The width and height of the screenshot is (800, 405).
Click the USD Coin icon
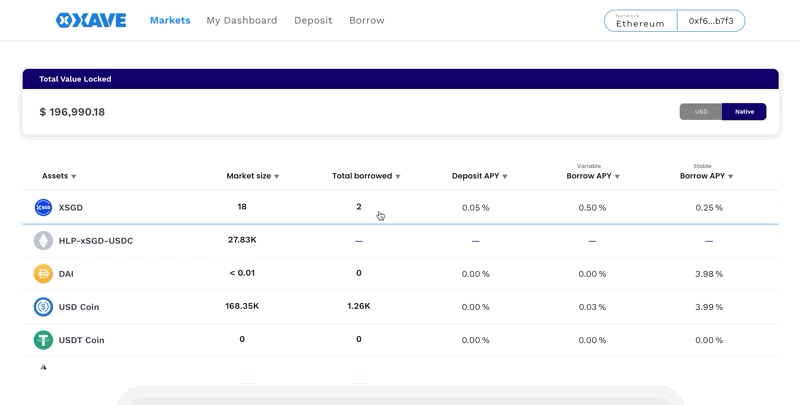tap(43, 307)
